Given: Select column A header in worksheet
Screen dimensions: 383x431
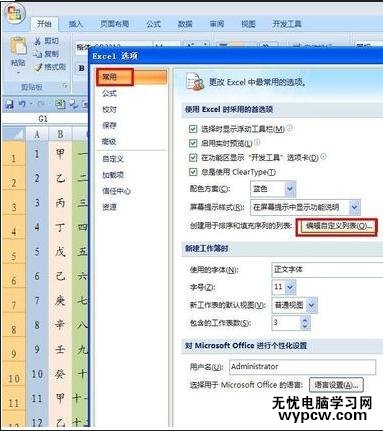Looking at the screenshot, I should pos(37,134).
